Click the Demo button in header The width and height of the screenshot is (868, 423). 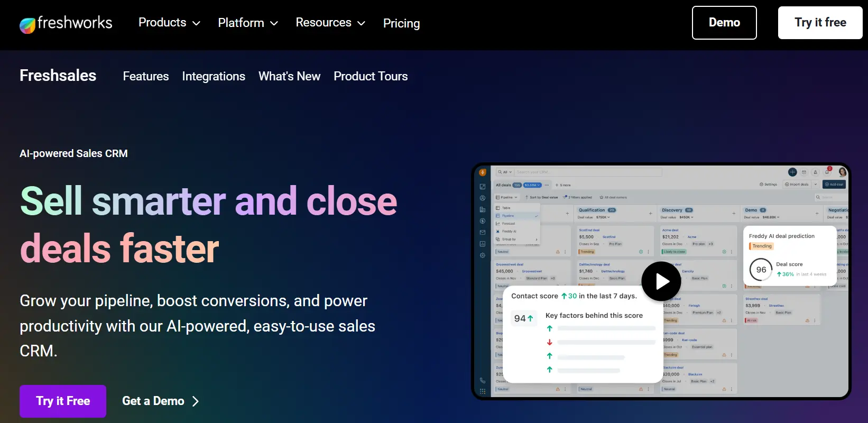pyautogui.click(x=724, y=23)
